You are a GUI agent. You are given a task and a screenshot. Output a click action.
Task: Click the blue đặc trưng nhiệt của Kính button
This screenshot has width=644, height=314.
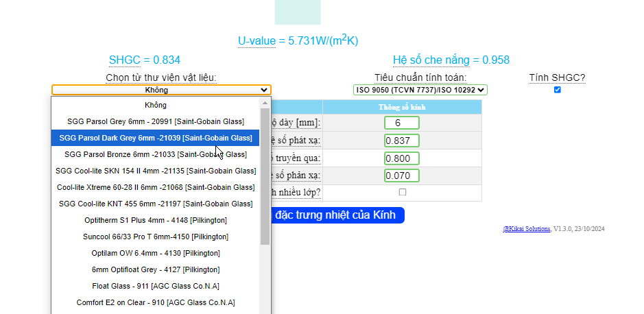[x=337, y=215]
